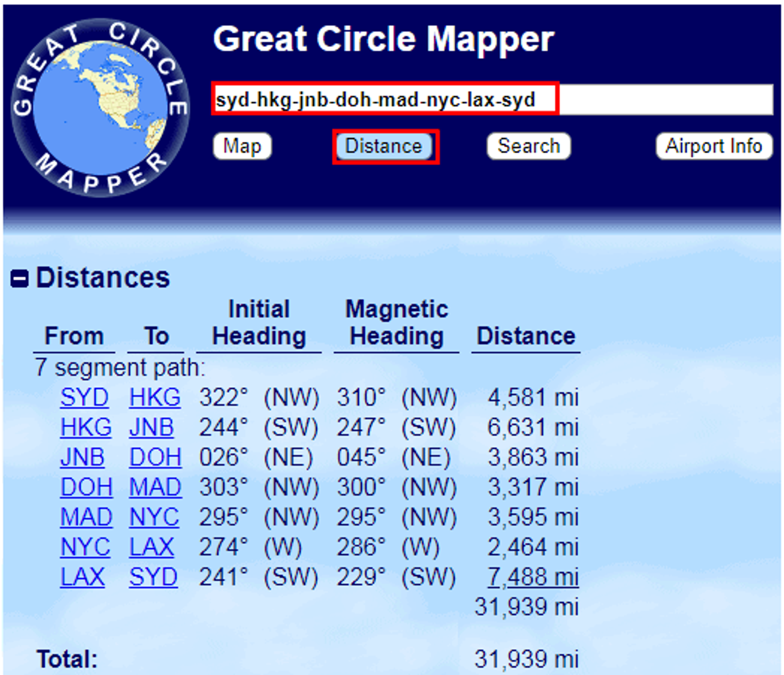Click the Distance column header

tap(526, 336)
